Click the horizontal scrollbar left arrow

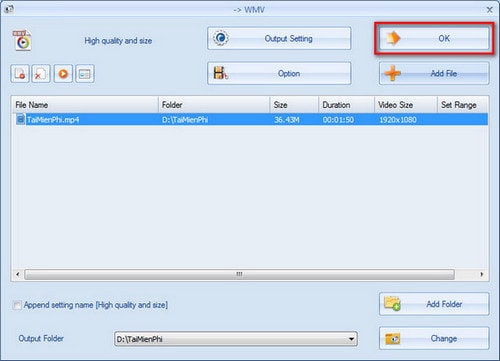pyautogui.click(x=18, y=274)
